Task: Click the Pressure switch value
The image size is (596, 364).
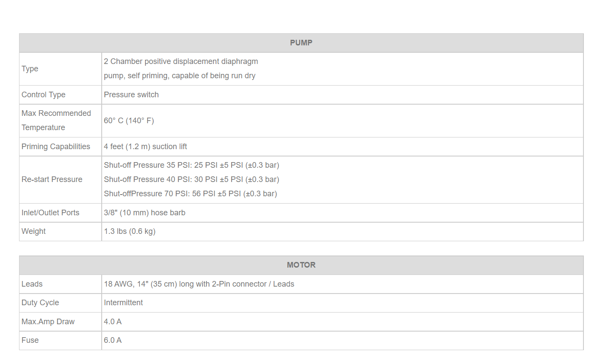Action: tap(131, 95)
